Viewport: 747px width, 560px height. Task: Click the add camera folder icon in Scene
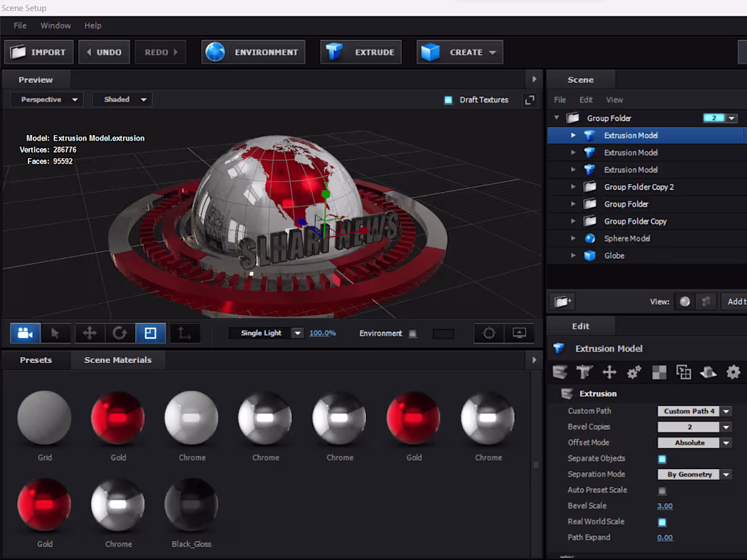coord(563,301)
